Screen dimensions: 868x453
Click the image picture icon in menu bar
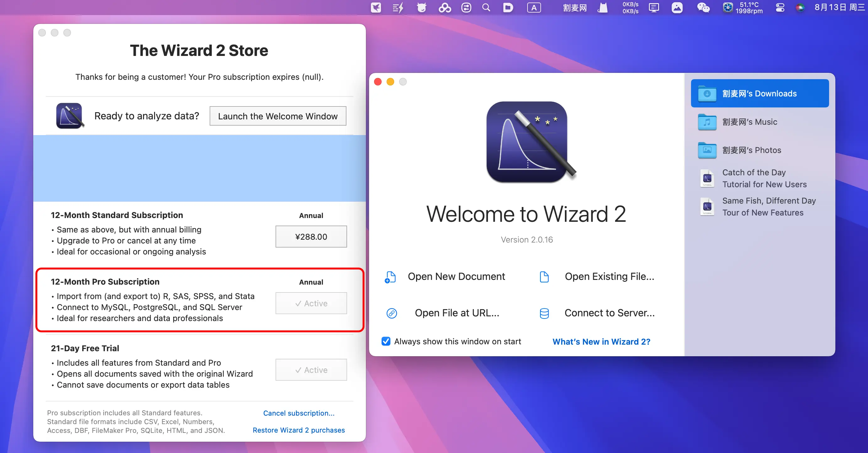[677, 8]
